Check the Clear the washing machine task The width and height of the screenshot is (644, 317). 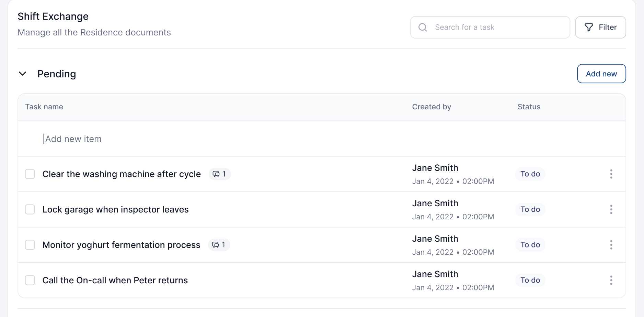coord(30,174)
